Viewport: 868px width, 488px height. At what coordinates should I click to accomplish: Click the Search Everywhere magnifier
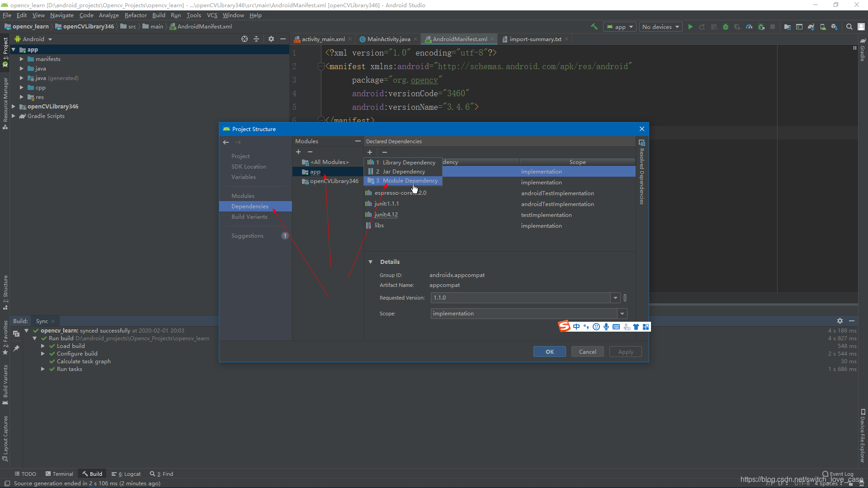pos(849,27)
